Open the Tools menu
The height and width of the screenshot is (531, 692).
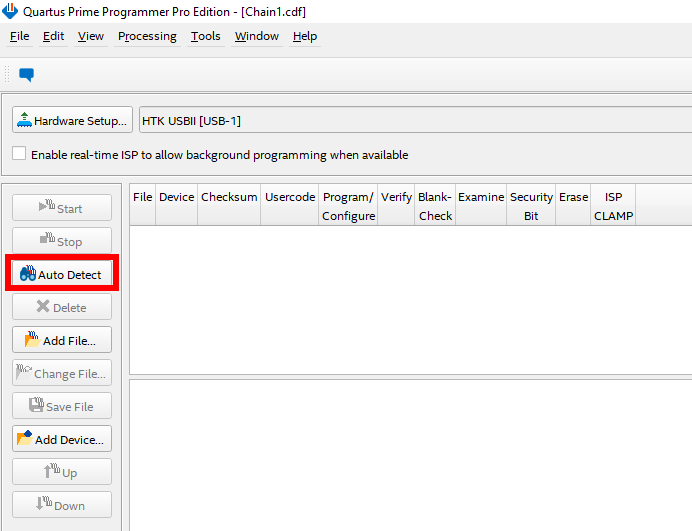[x=206, y=36]
